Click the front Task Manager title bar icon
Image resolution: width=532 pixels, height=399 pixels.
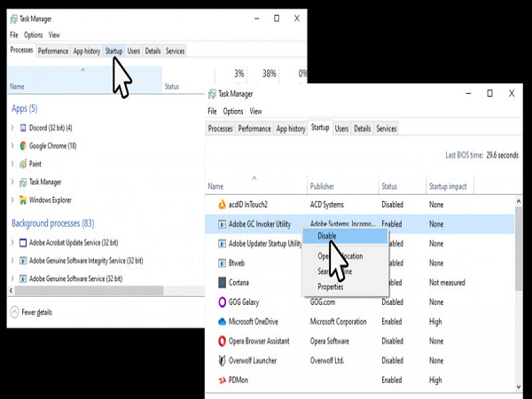click(213, 94)
